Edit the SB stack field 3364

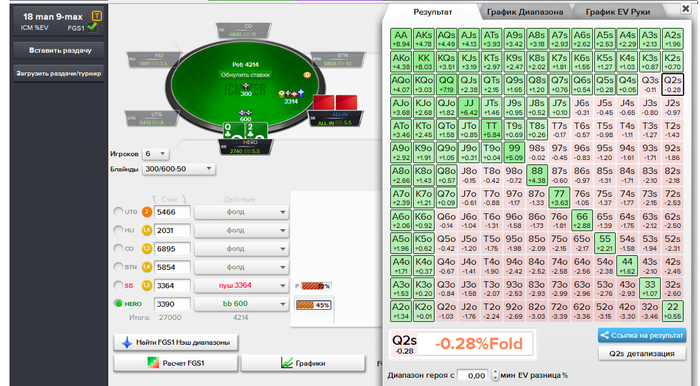pyautogui.click(x=172, y=285)
